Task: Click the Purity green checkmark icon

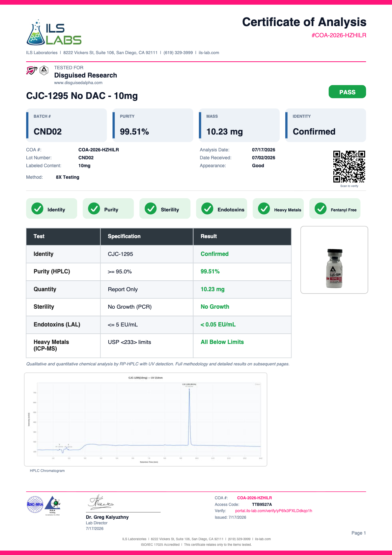Action: (x=94, y=208)
